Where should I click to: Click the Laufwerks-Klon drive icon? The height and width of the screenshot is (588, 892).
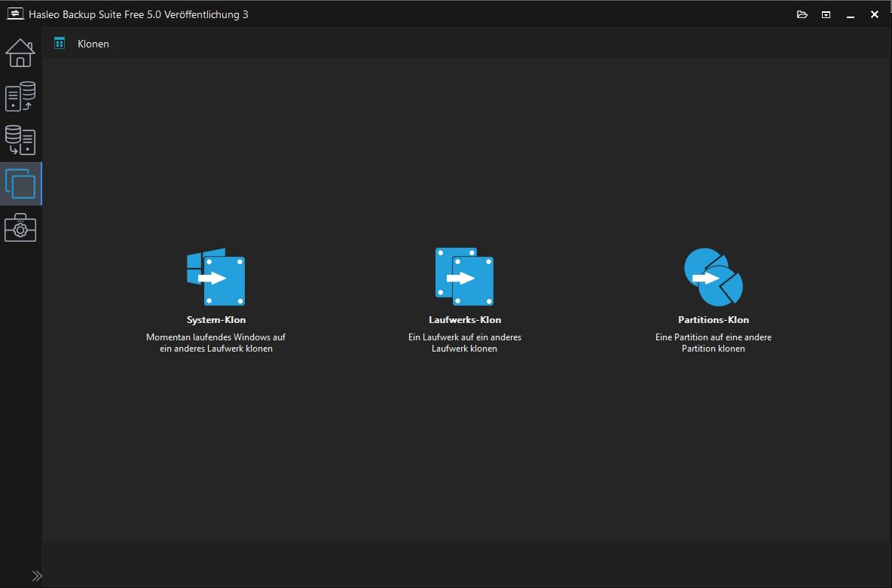click(x=464, y=277)
